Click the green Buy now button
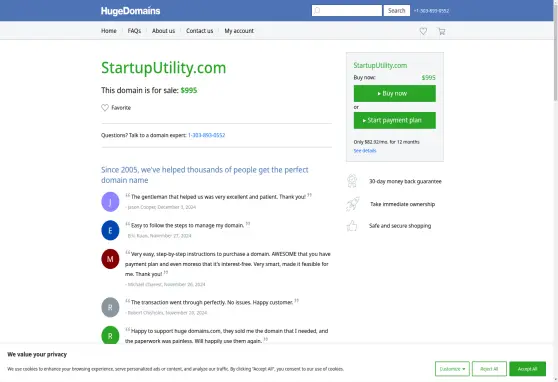 point(394,93)
